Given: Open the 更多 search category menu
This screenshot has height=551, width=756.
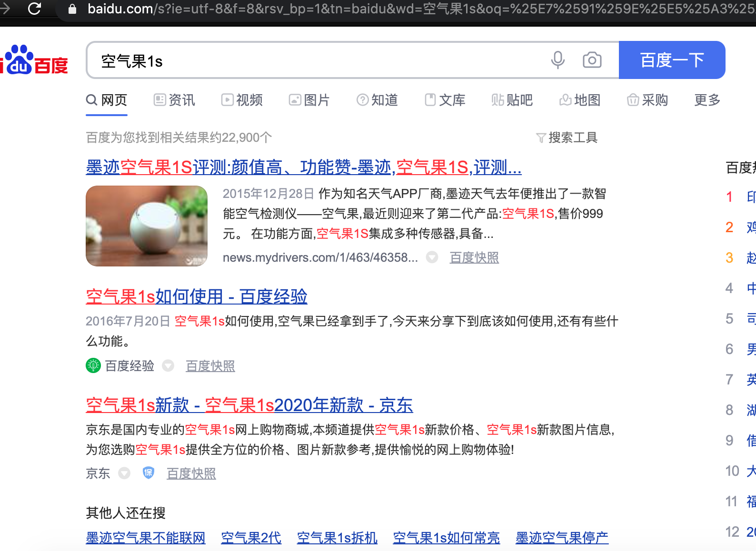Looking at the screenshot, I should (x=707, y=100).
